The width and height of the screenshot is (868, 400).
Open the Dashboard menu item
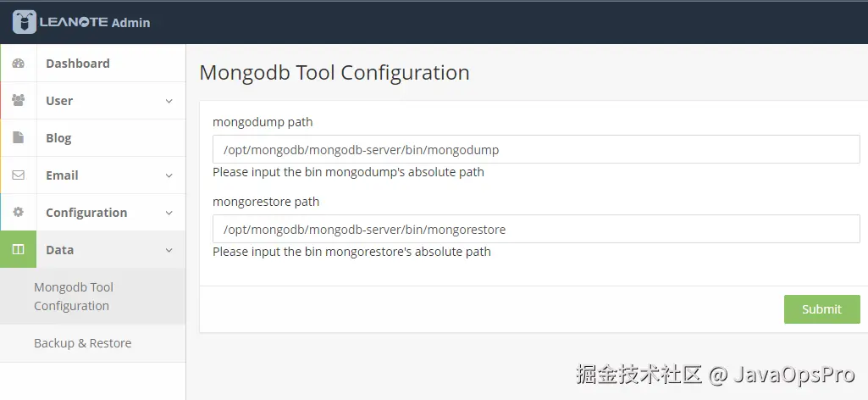(x=78, y=64)
